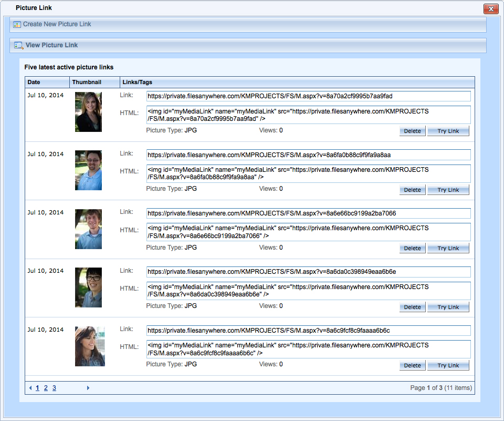Screen dimensions: 504x421
Task: Click the HTML field containing 8a70a2cf9995b7aa9fad
Action: pyautogui.click(x=309, y=115)
